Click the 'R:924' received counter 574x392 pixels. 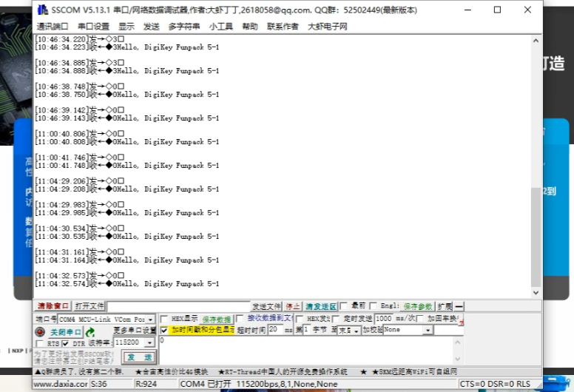146,384
